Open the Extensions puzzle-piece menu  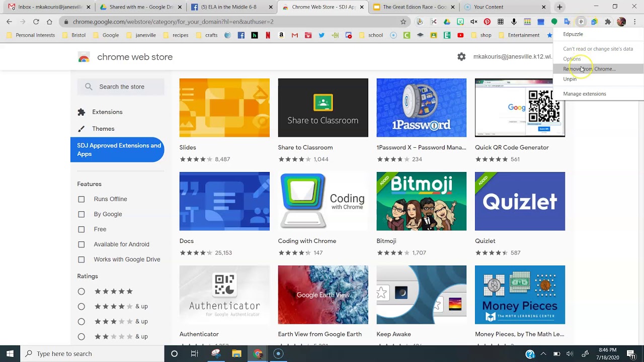(x=608, y=22)
